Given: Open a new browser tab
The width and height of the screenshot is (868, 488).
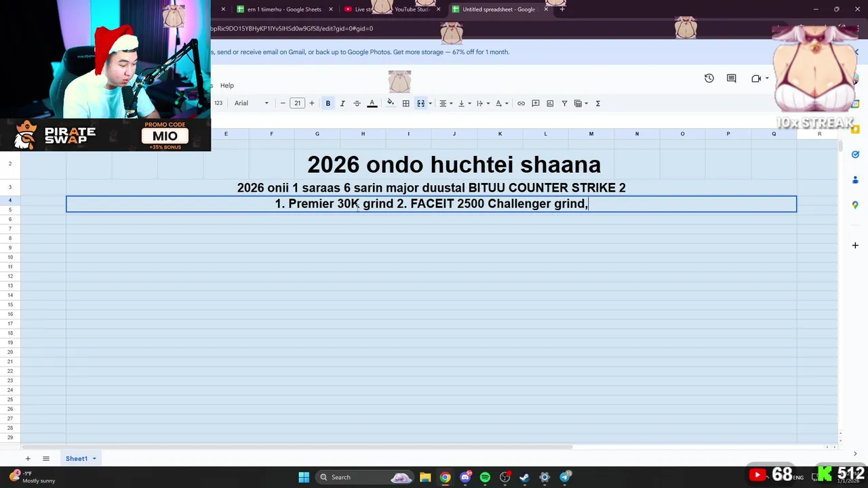Looking at the screenshot, I should tap(562, 9).
